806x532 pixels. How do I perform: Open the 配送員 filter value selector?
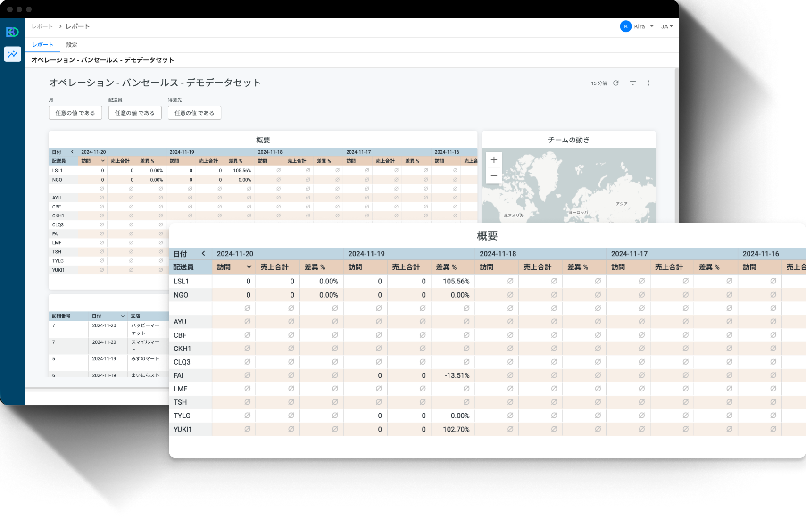(x=135, y=113)
